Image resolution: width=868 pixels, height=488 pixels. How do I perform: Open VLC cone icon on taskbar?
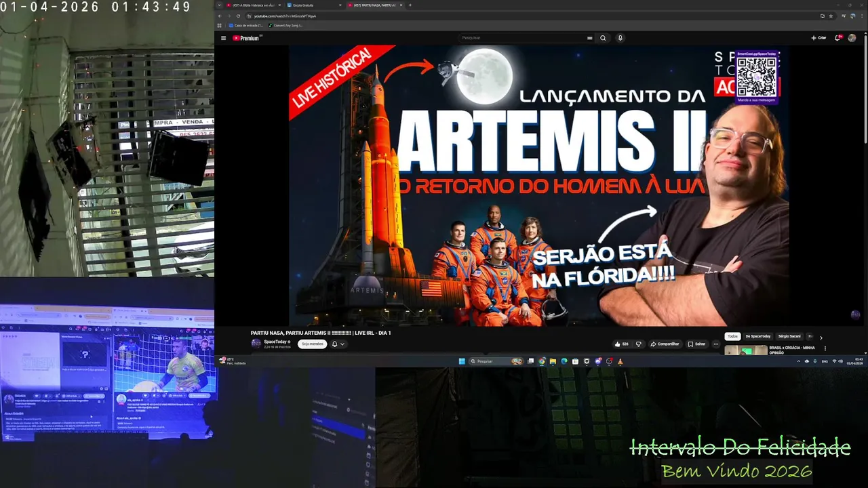click(x=620, y=361)
